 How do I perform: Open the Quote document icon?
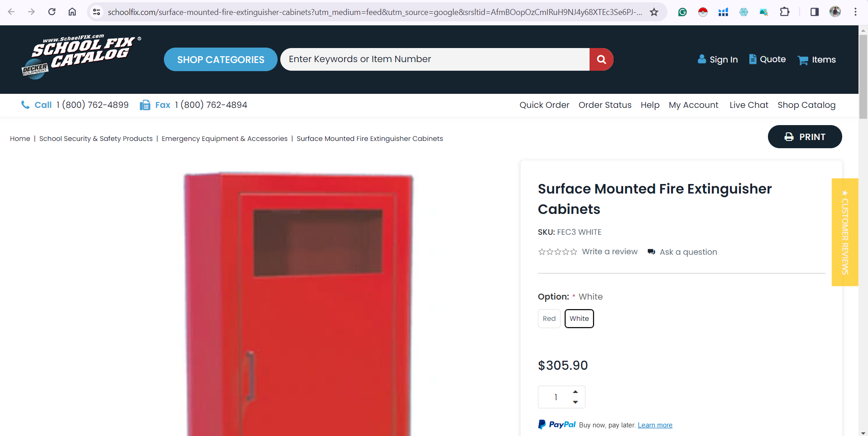click(753, 59)
